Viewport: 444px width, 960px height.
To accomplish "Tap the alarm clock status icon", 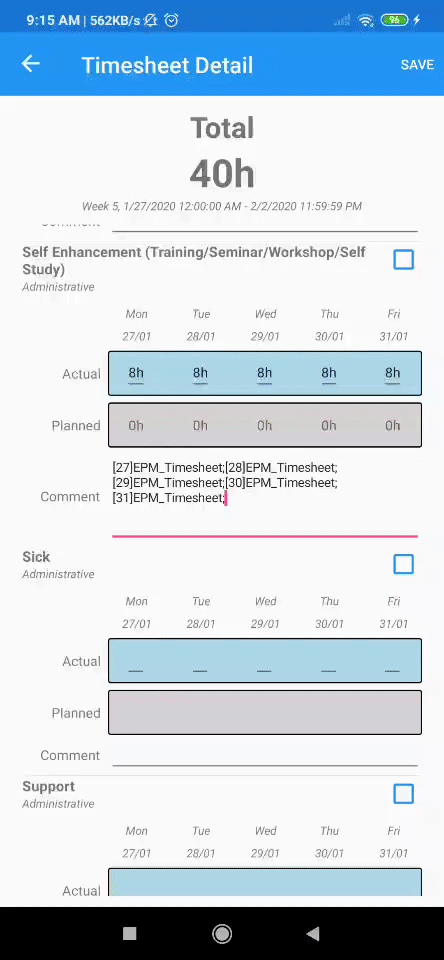I will [172, 20].
